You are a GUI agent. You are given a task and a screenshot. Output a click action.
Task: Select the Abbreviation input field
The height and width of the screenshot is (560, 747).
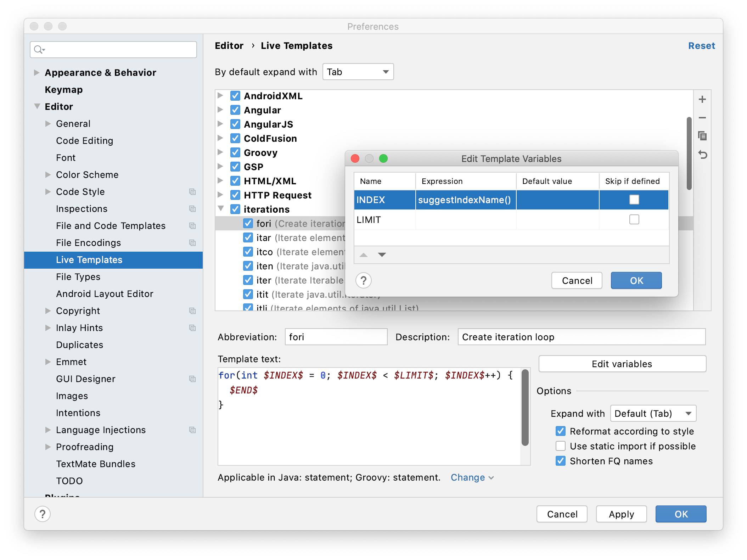pos(335,338)
